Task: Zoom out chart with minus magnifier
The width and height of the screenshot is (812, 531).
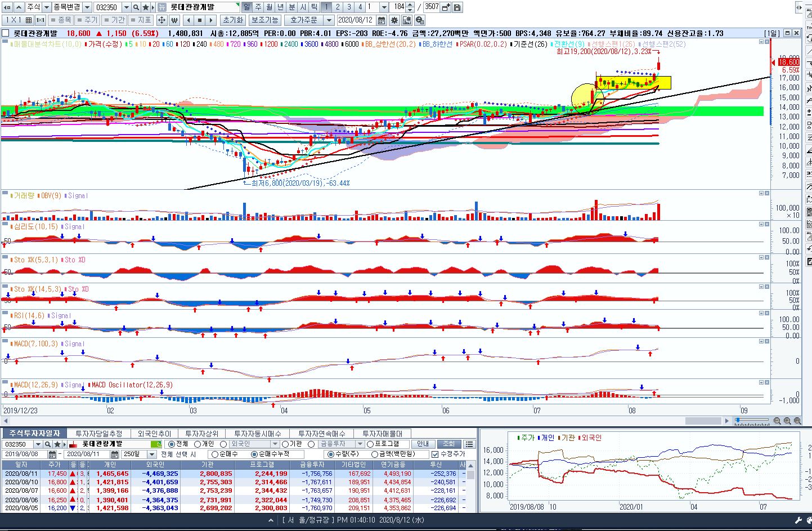Action: tap(777, 421)
